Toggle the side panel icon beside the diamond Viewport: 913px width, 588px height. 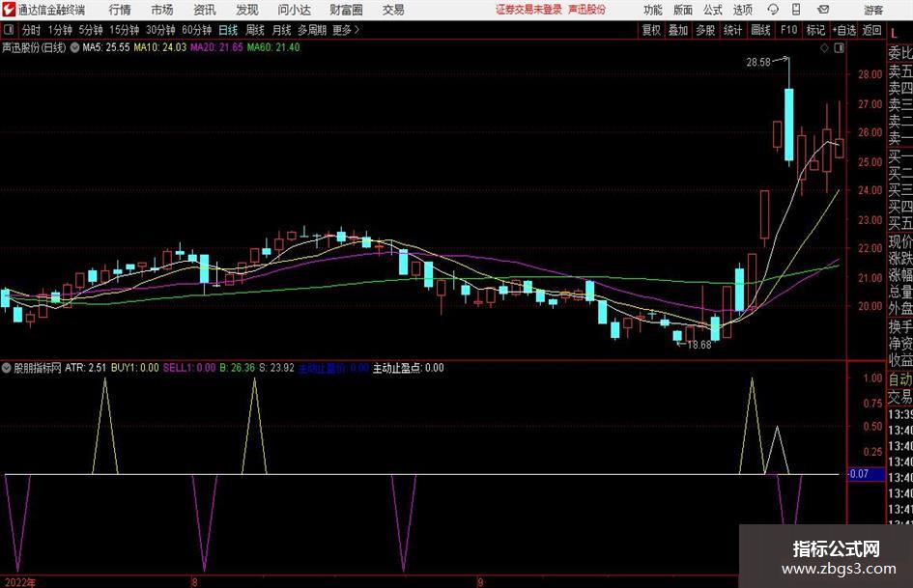click(839, 48)
